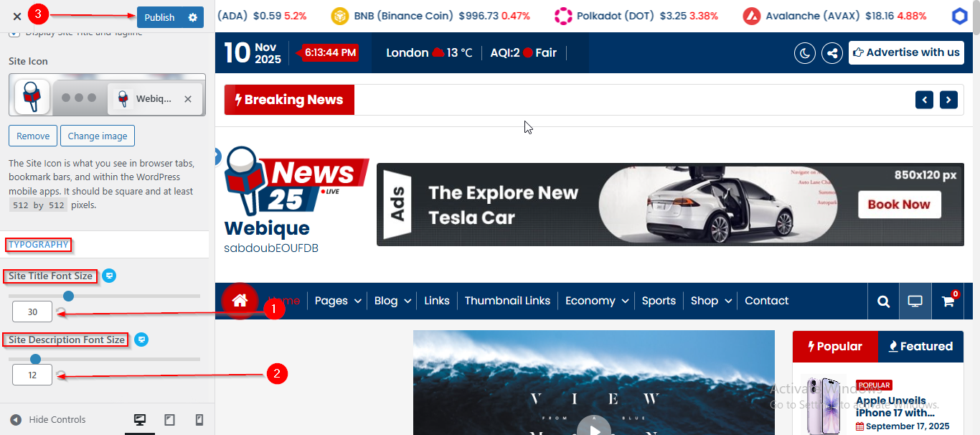Toggle Display Site Title and Tagline checkbox
The width and height of the screenshot is (980, 435).
(x=14, y=33)
